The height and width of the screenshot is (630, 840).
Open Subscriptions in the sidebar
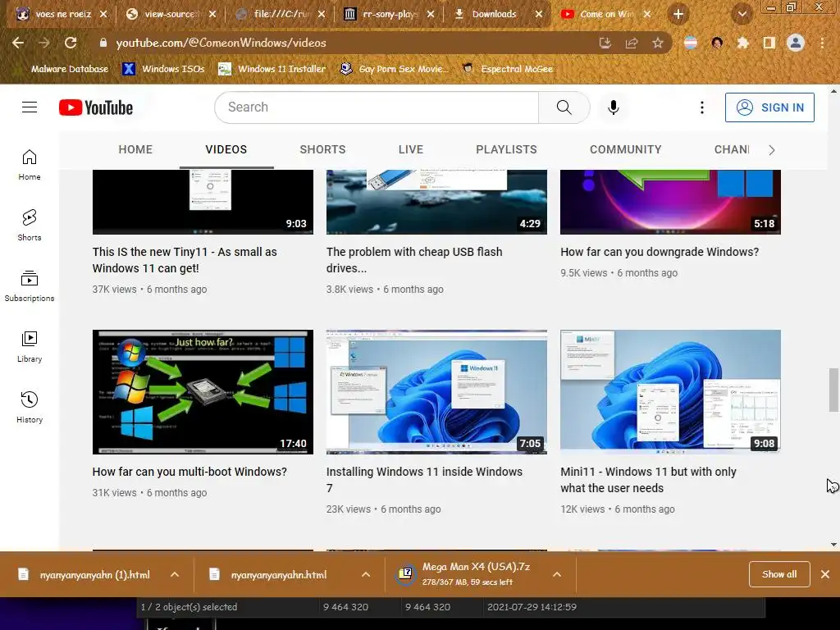click(x=30, y=286)
